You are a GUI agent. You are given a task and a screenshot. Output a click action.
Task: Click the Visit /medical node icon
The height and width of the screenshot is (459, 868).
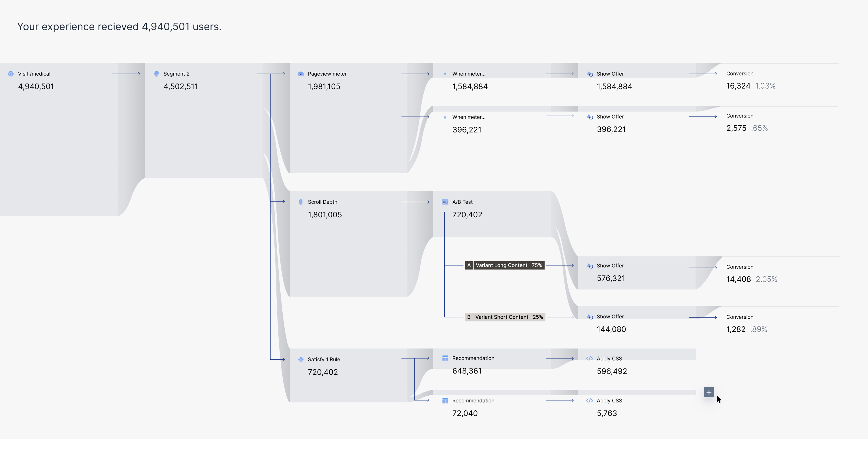click(x=11, y=74)
